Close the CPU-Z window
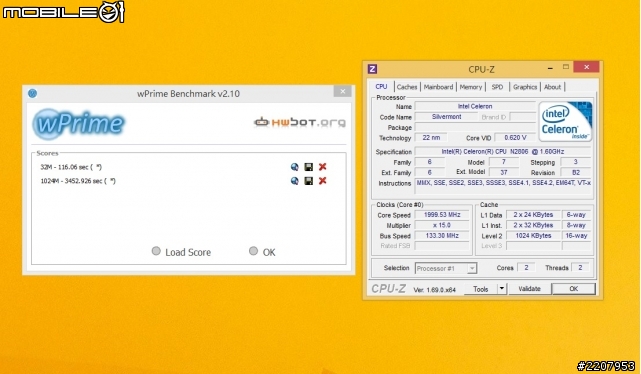 587,67
